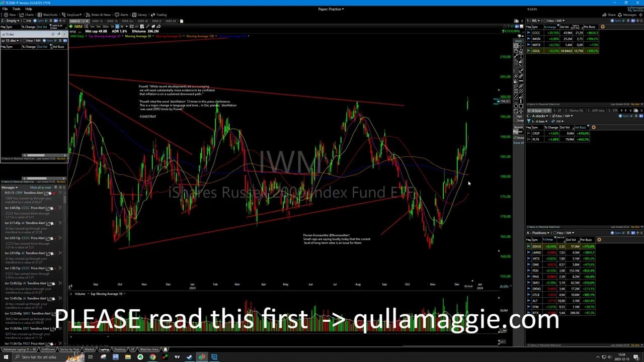Screen dimensions: 644x362
Task: Open the Library toolbar item
Action: click(x=139, y=15)
